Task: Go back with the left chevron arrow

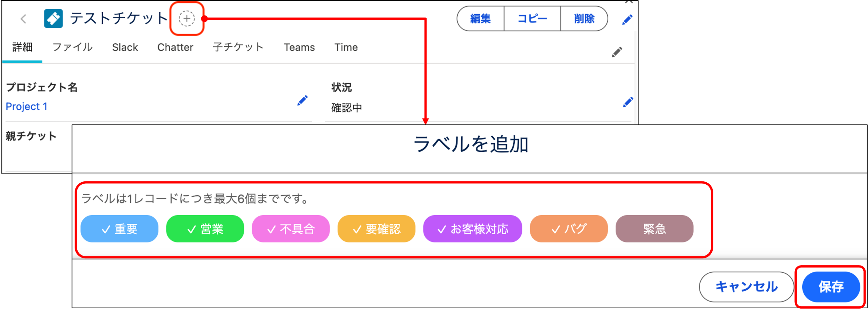Action: pyautogui.click(x=23, y=19)
